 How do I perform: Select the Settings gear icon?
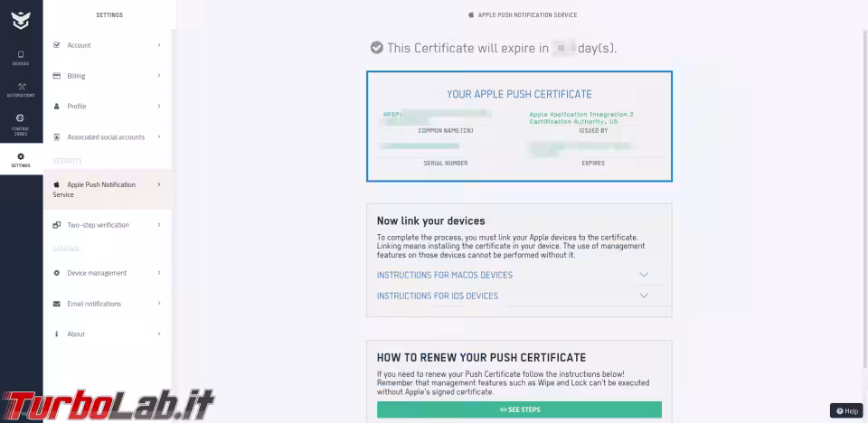[21, 156]
